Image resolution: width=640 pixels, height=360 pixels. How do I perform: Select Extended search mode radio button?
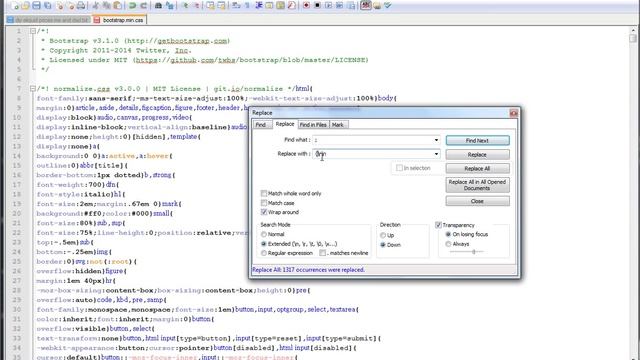pyautogui.click(x=264, y=244)
